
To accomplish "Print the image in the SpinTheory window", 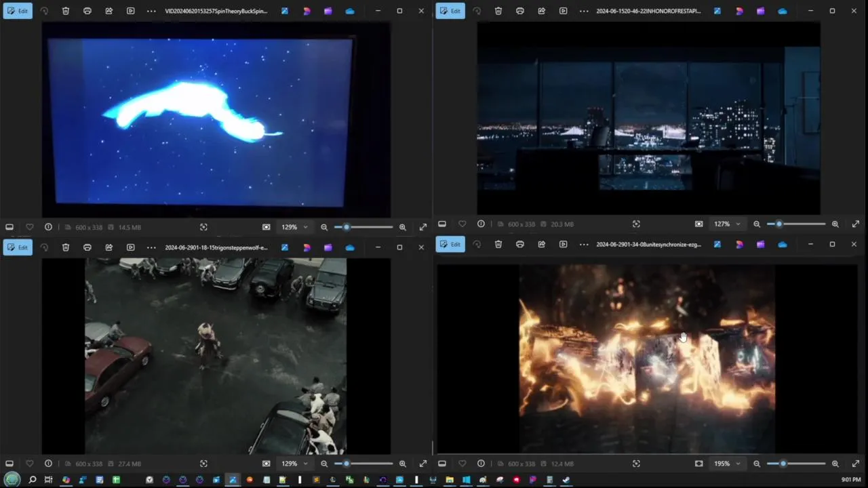I will click(87, 11).
